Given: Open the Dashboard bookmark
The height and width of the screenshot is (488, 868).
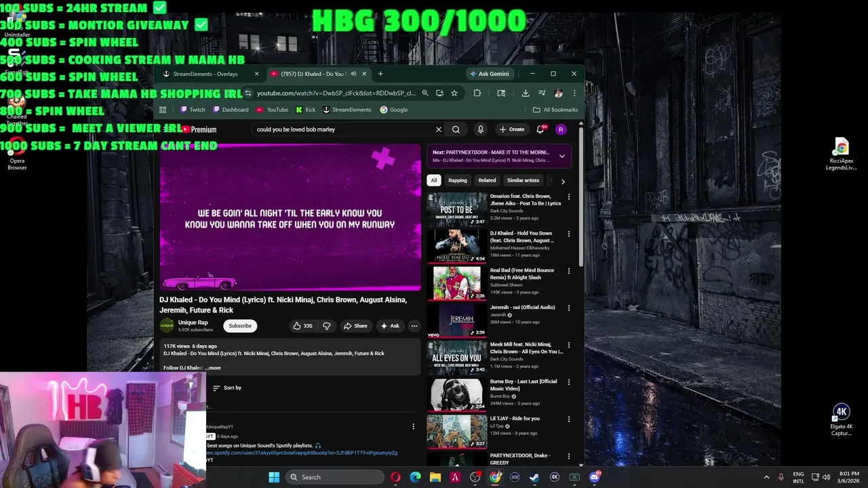Looking at the screenshot, I should 231,110.
